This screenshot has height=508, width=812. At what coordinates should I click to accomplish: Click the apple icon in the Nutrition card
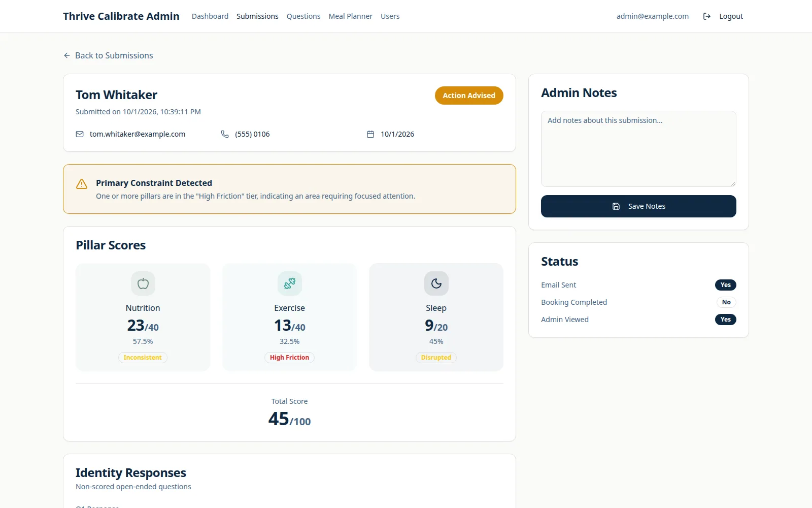tap(143, 283)
